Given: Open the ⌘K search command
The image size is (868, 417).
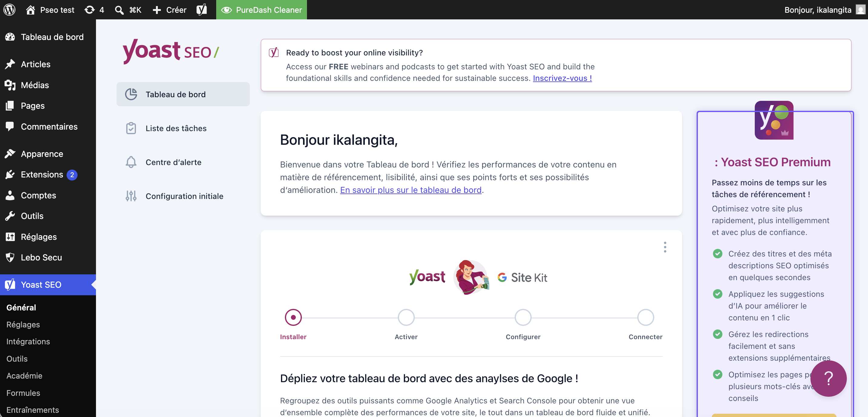Looking at the screenshot, I should [x=128, y=10].
